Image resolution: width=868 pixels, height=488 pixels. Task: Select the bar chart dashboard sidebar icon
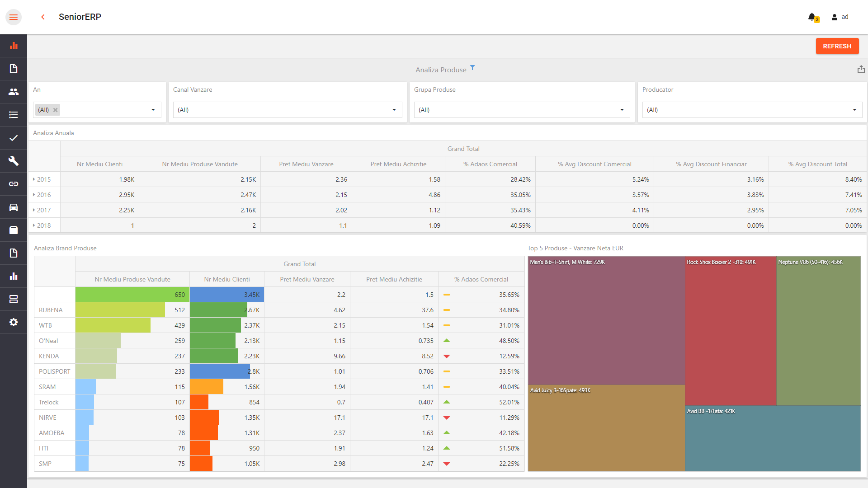pos(14,46)
